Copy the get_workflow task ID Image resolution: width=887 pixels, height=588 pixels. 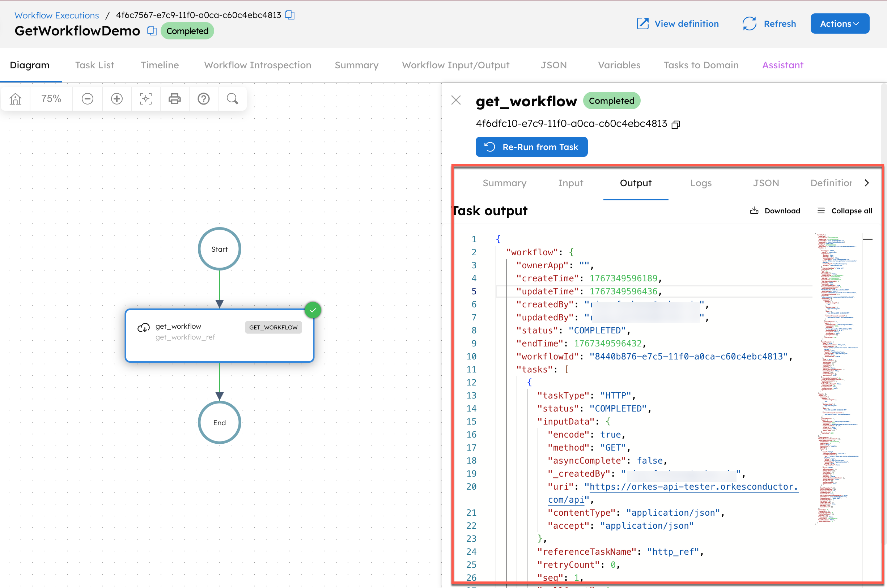click(x=676, y=124)
